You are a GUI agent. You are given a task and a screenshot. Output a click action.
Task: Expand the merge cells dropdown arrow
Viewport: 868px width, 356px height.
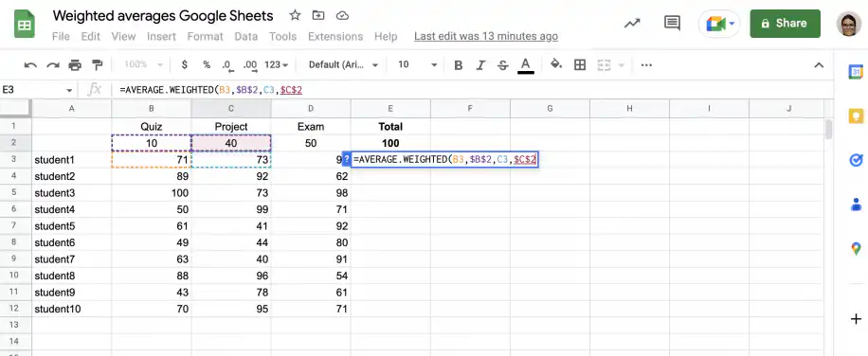(621, 65)
